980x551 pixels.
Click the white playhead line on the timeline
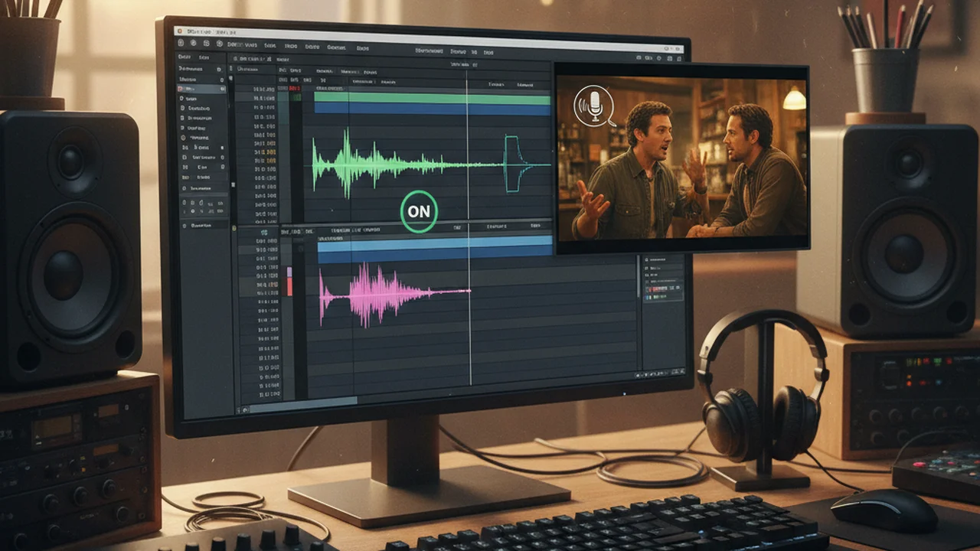[x=468, y=230]
